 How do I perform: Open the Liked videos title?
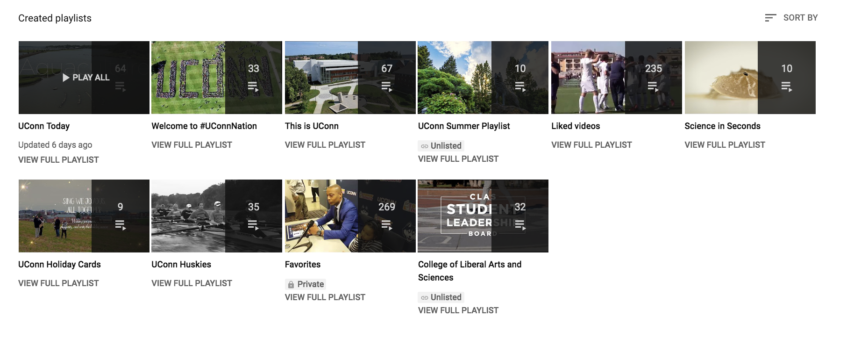click(576, 126)
